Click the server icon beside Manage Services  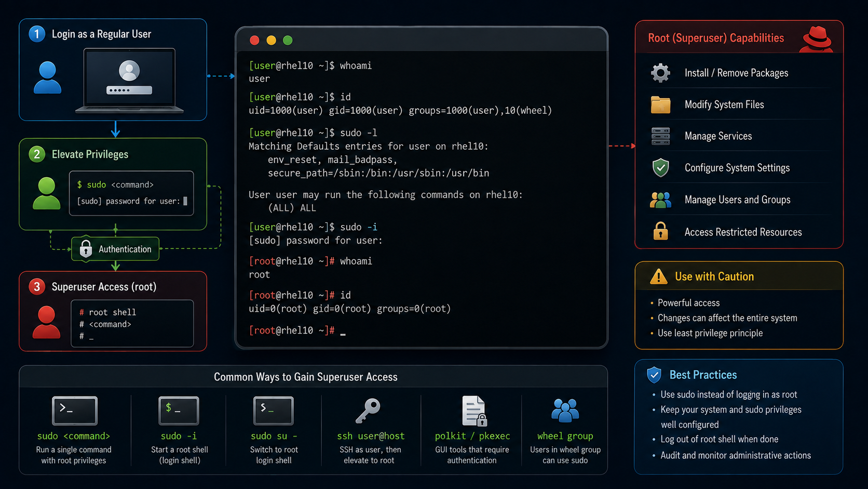point(660,136)
